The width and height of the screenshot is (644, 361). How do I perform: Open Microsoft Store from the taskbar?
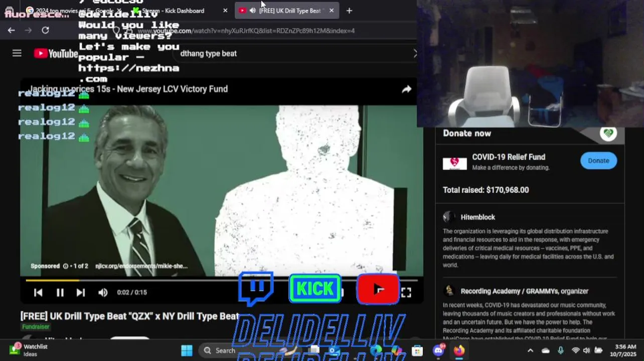pyautogui.click(x=417, y=351)
